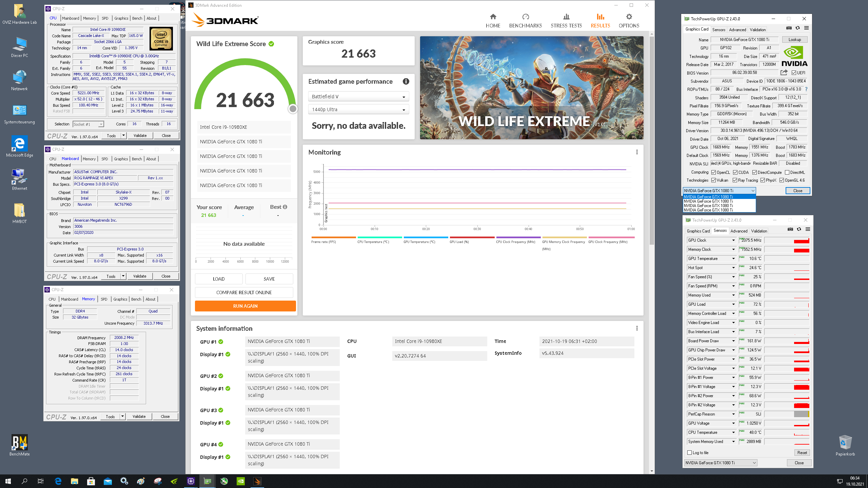Click the 3DMark vertical scrollbar
The image size is (868, 488).
(652, 140)
